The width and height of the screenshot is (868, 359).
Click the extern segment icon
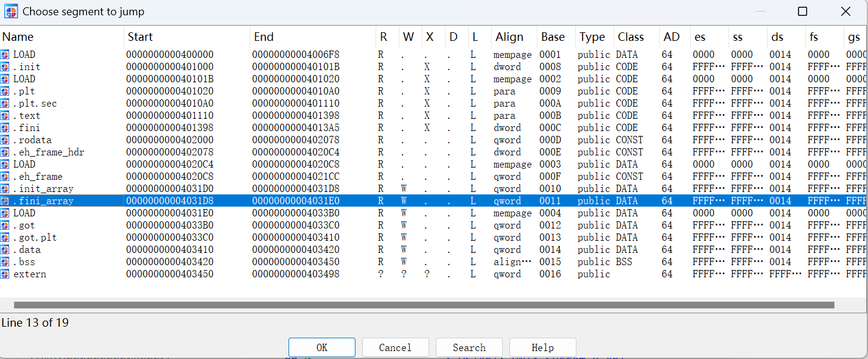(x=5, y=274)
